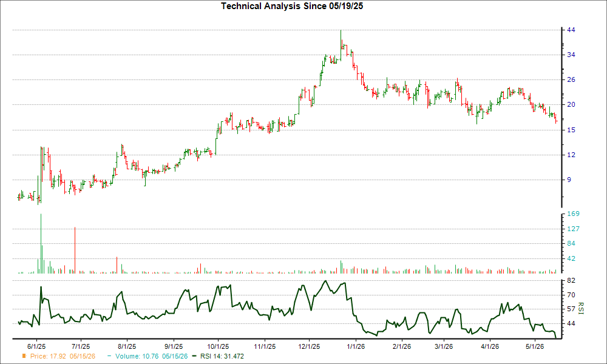Viewport: 607px width, 364px height.
Task: Click the date label 9/1/25
Action: (x=174, y=346)
